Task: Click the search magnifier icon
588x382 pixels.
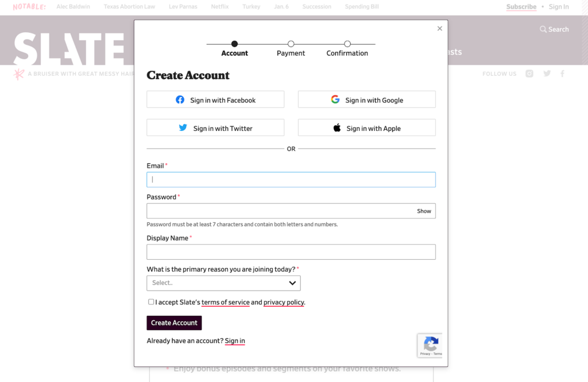Action: pyautogui.click(x=543, y=29)
